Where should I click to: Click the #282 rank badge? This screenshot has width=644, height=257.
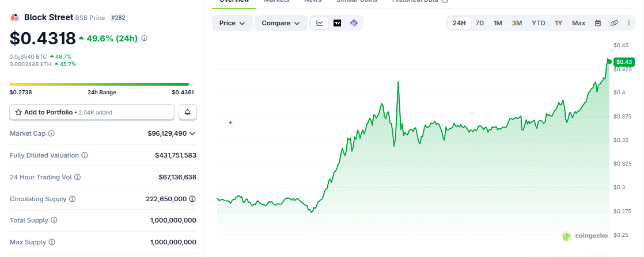[119, 18]
